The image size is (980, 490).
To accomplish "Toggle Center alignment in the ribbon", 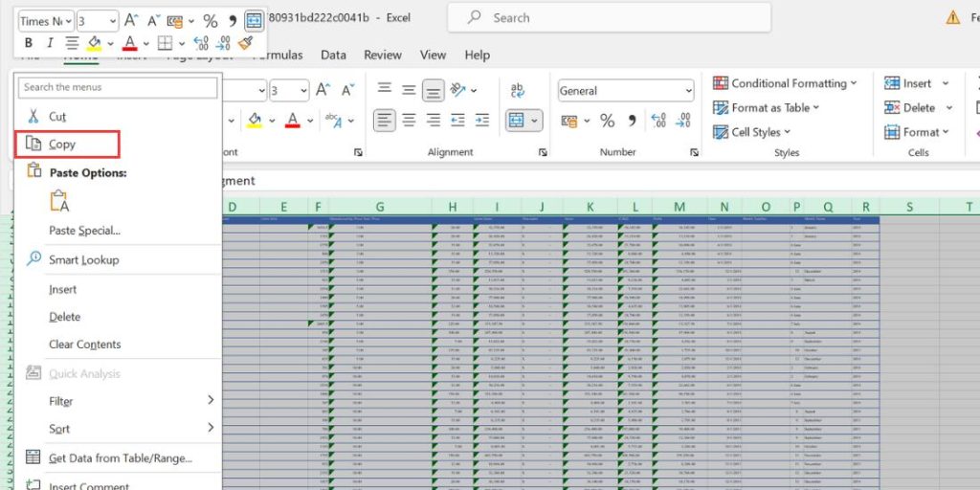I will point(409,120).
